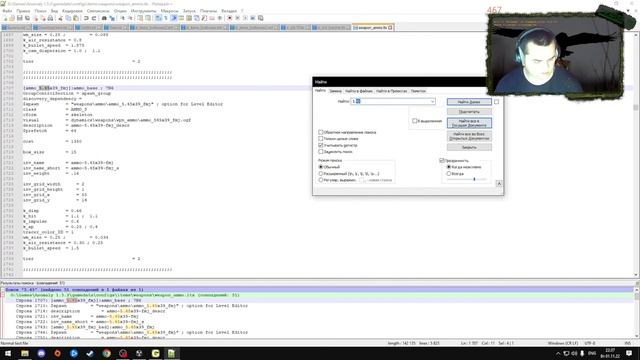The width and height of the screenshot is (640, 360).
Task: Switch to the 'Пометки' dialog tab
Action: click(418, 91)
